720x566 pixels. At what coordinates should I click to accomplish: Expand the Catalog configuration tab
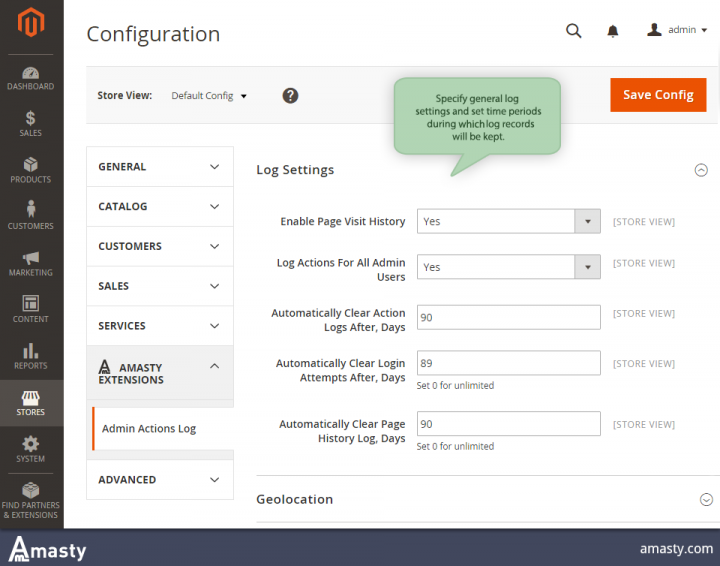pos(160,207)
